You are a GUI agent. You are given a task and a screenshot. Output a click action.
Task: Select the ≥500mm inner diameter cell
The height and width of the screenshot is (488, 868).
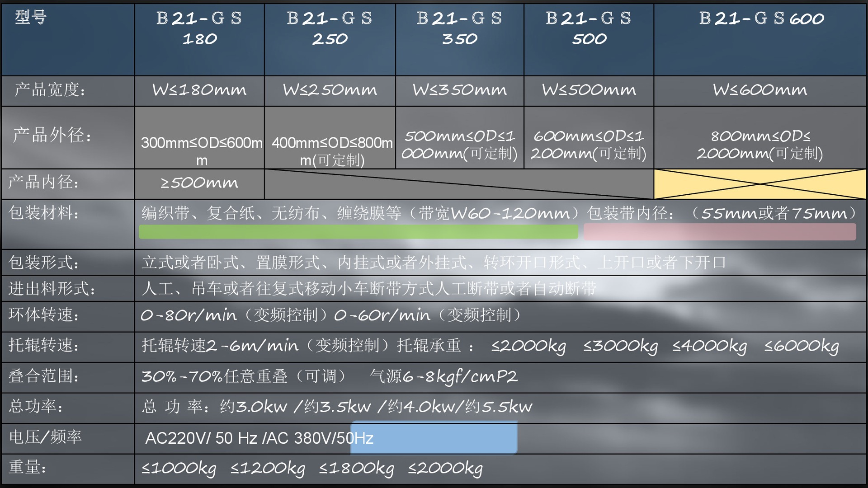click(x=199, y=183)
